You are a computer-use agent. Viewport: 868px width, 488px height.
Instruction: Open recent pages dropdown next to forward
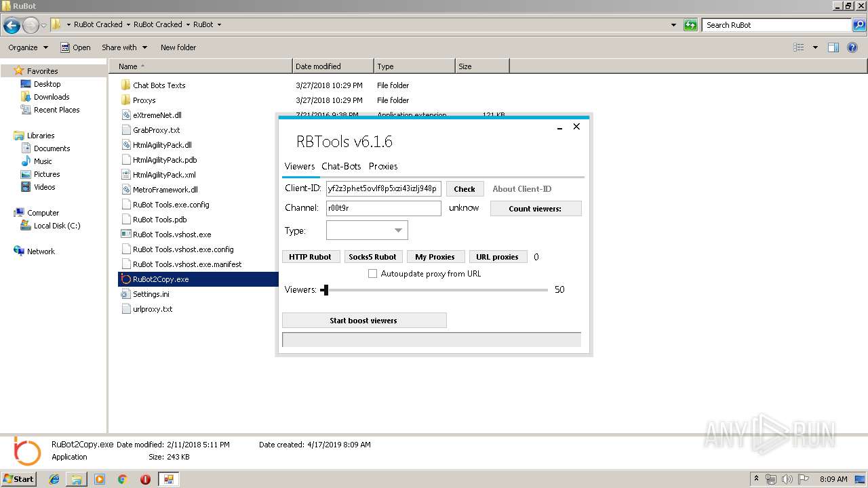[44, 26]
